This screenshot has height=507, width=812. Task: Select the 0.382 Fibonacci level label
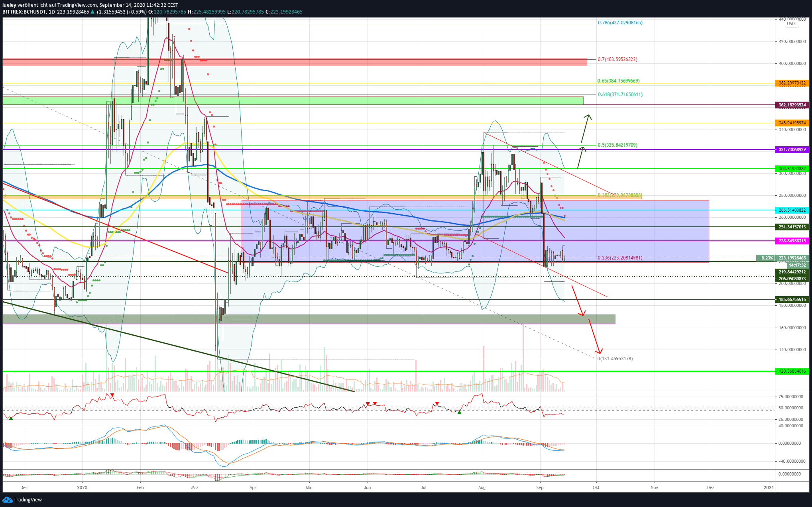[619, 195]
